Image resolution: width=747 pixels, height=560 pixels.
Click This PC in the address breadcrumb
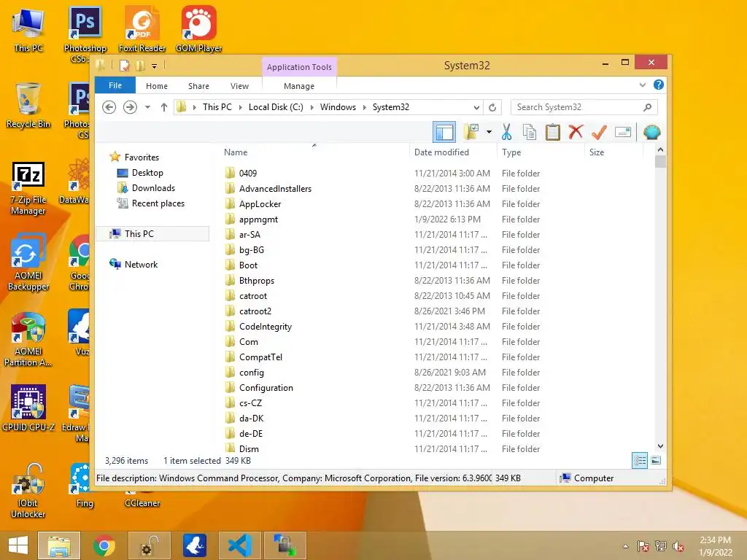coord(217,107)
